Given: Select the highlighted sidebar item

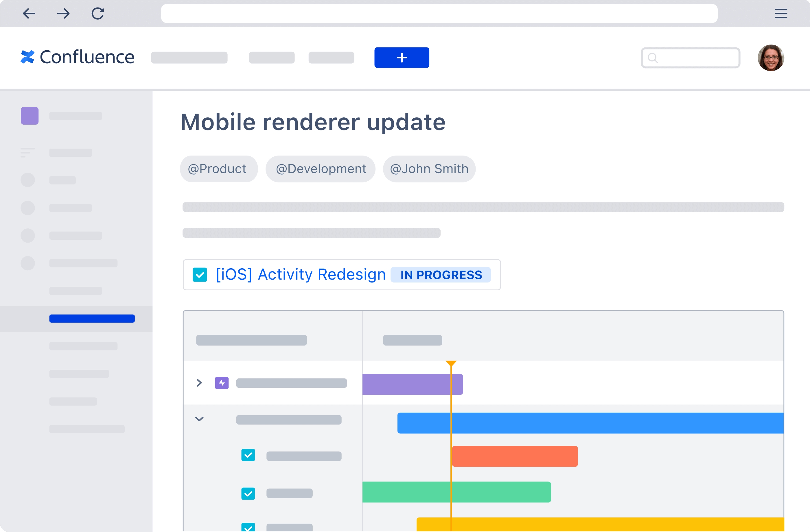Looking at the screenshot, I should point(92,318).
